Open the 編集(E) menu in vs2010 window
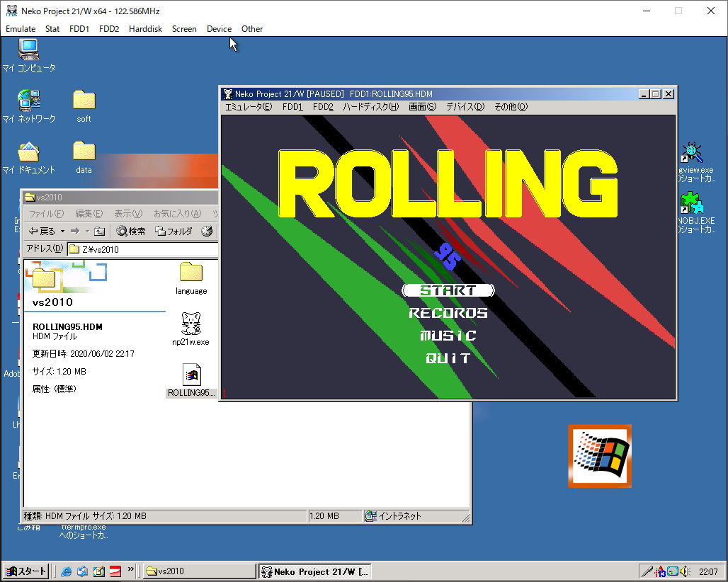Screen dimensions: 728x582 [x=89, y=214]
